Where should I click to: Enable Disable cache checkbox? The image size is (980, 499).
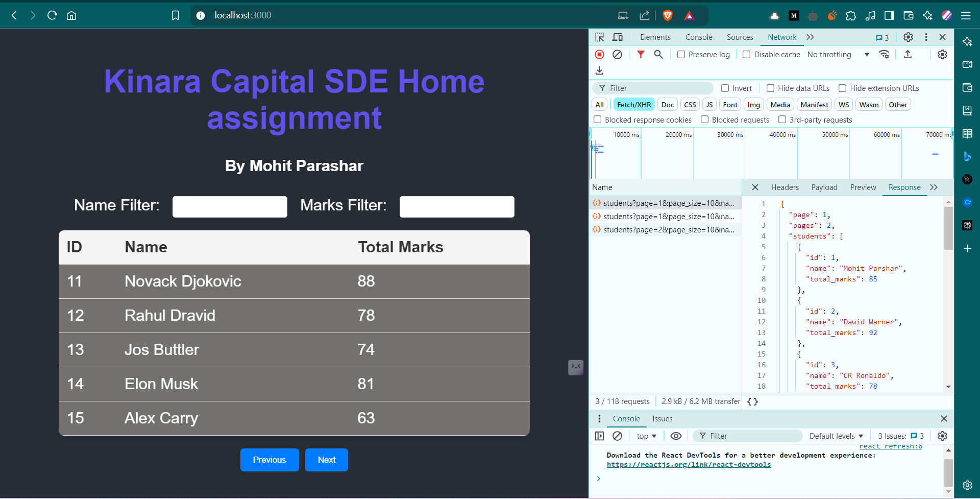[746, 55]
